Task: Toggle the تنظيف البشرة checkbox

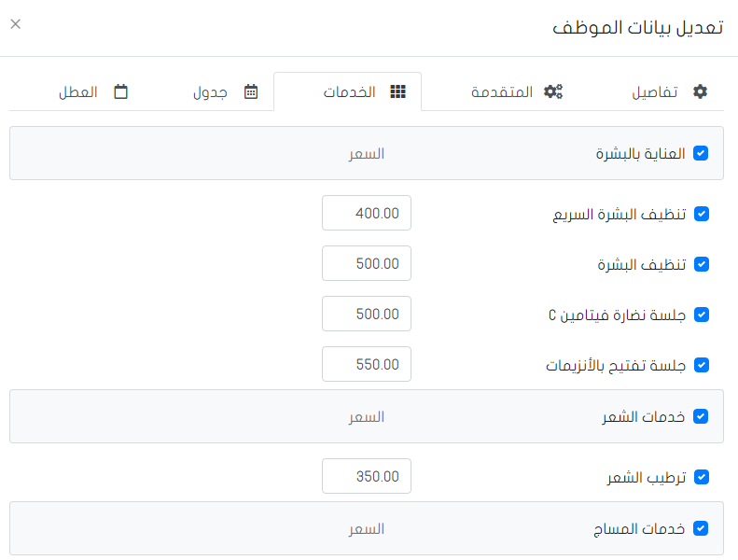Action: 702,264
